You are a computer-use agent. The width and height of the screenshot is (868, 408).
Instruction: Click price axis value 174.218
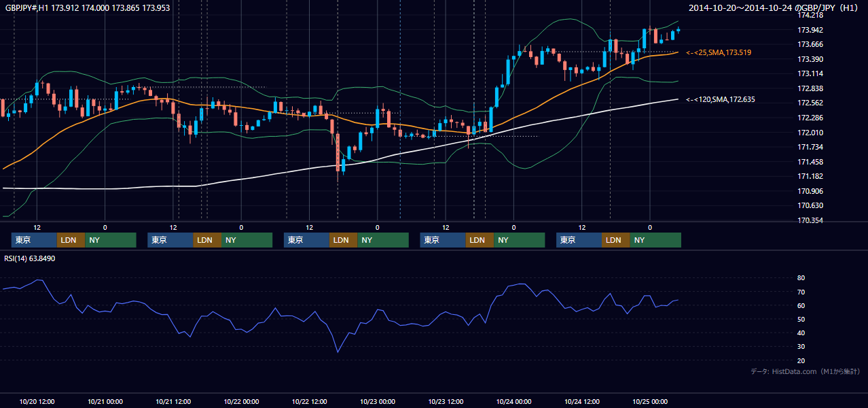810,15
